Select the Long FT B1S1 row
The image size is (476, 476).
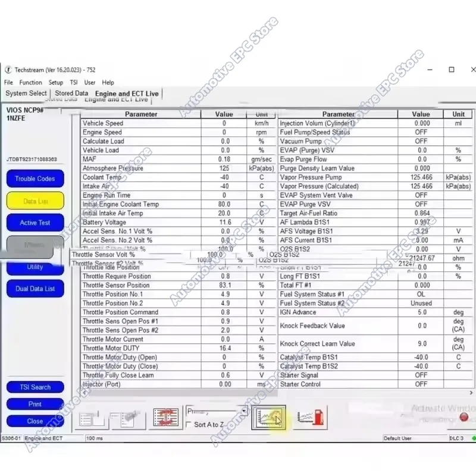point(375,276)
